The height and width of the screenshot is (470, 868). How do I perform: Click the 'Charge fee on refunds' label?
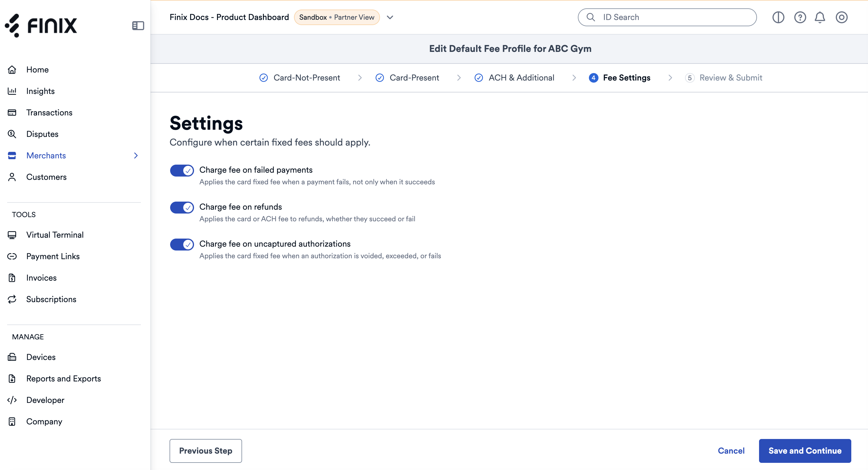pyautogui.click(x=241, y=207)
